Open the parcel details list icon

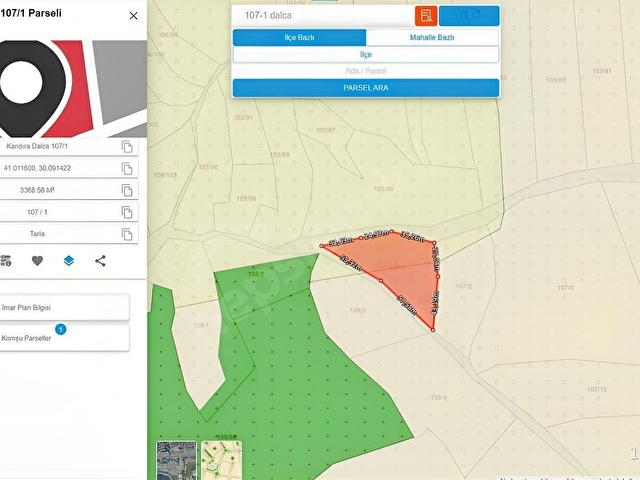6,260
